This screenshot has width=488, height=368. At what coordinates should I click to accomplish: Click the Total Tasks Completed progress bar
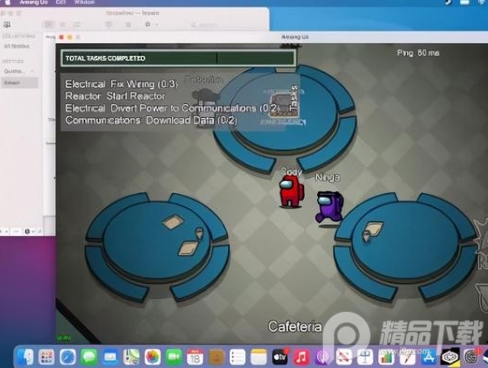click(x=178, y=58)
